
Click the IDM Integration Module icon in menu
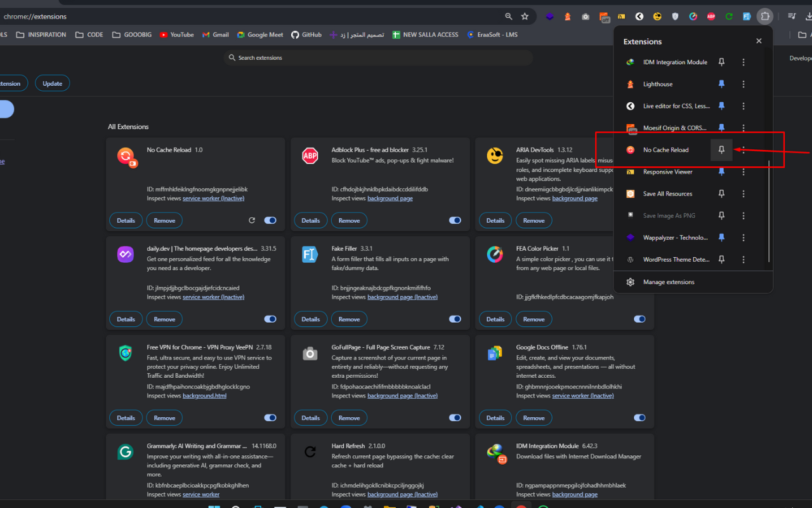point(630,62)
